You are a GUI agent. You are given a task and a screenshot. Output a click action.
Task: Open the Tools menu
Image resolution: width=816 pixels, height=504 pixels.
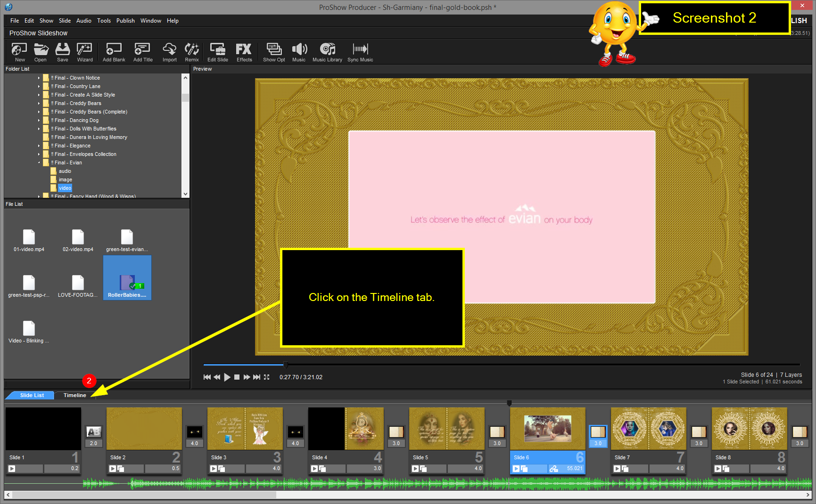pos(104,21)
